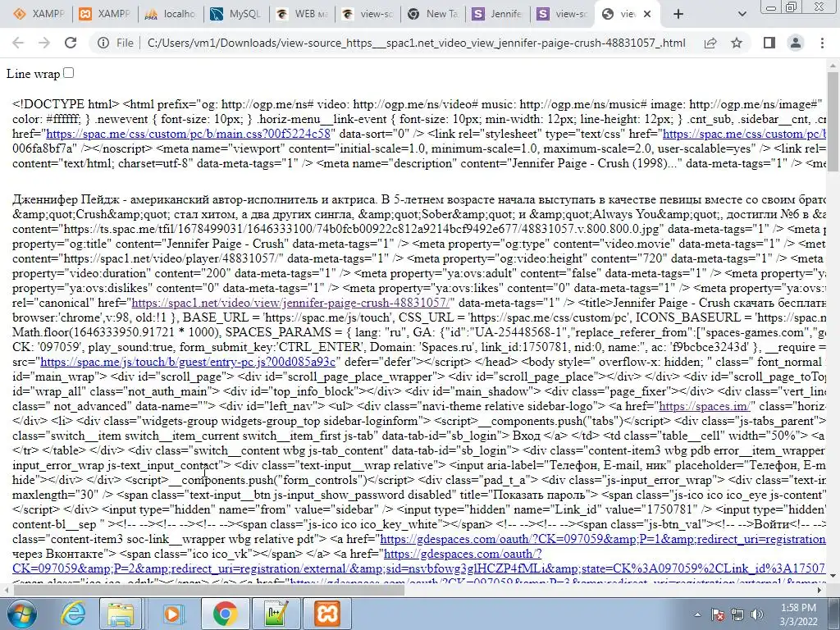Switch to the New Tab tab
Viewport: 840px width, 630px height.
tap(434, 14)
